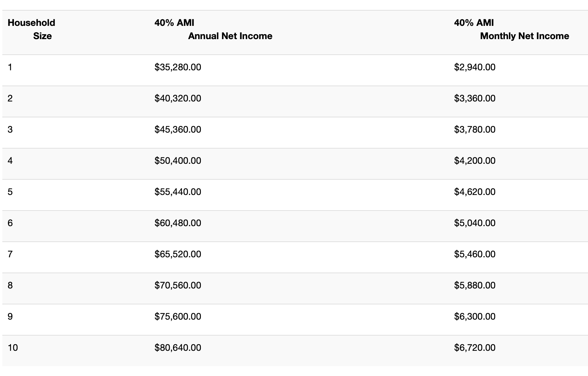Select the $35,280.00 annual income cell
Image resolution: width=588 pixels, height=376 pixels.
(x=178, y=67)
